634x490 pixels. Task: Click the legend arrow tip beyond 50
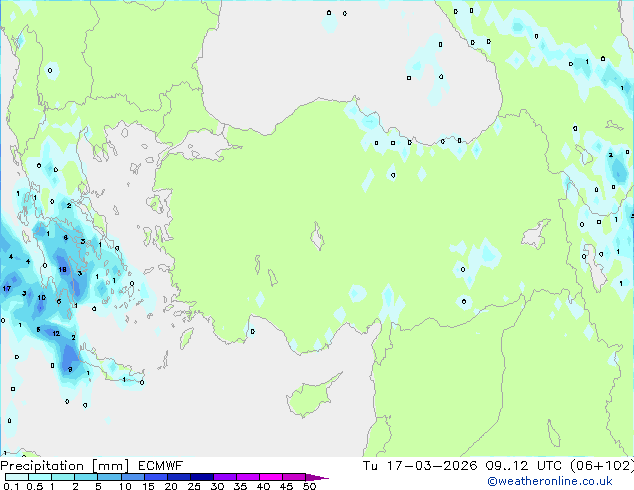pyautogui.click(x=317, y=477)
